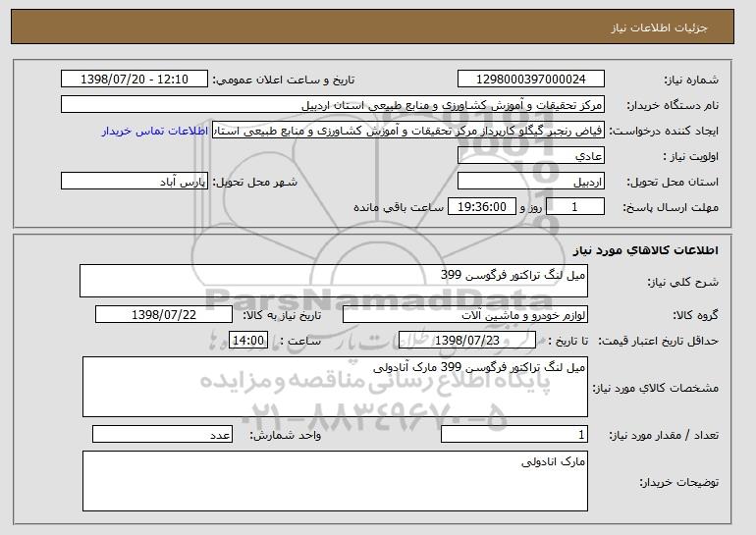Select the public announcement date field 1398/07/20 - 12:10

pyautogui.click(x=135, y=80)
